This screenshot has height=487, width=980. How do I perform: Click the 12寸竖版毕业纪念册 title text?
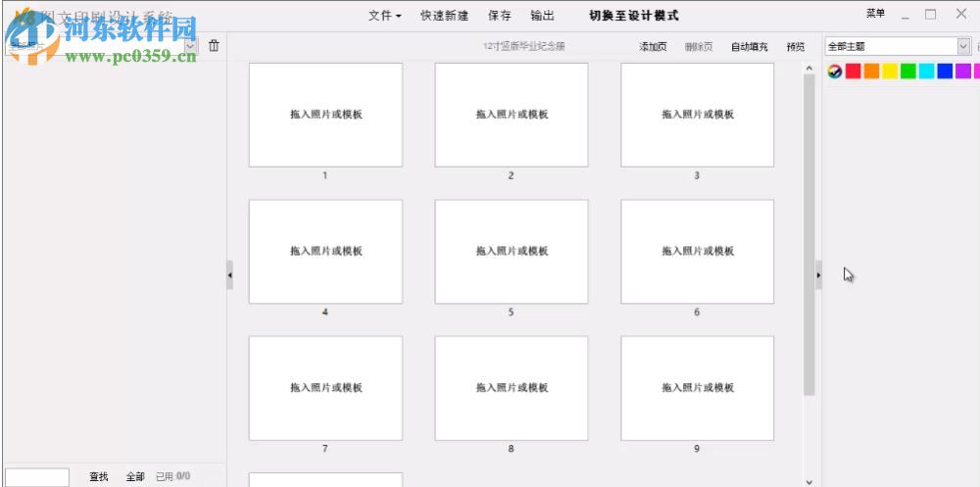pos(524,46)
